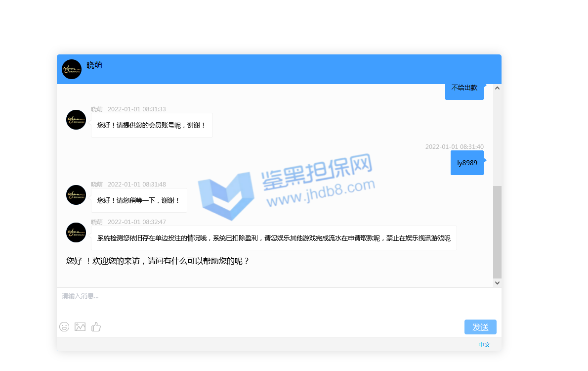This screenshot has width=588, height=371.
Task: Click the agent name 晓萌 in the header
Action: [94, 65]
